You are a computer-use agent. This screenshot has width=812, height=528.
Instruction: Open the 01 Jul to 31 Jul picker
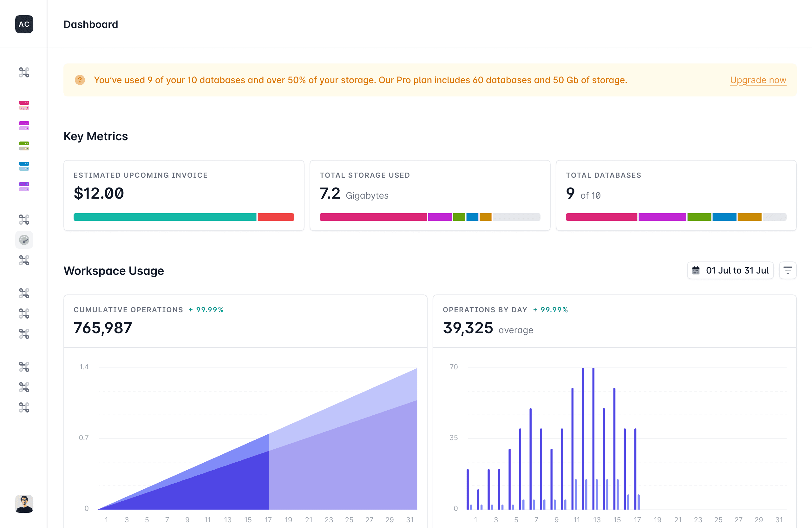pyautogui.click(x=730, y=270)
